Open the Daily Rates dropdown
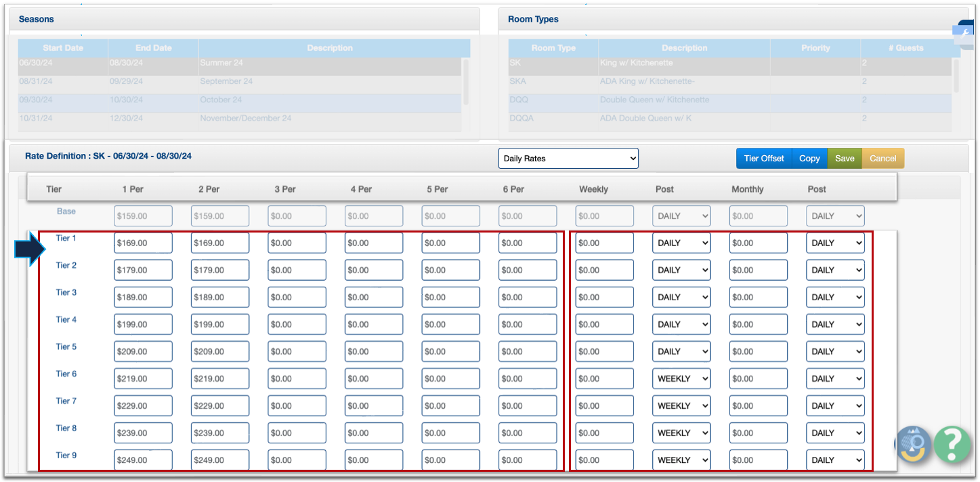980x482 pixels. (x=568, y=159)
